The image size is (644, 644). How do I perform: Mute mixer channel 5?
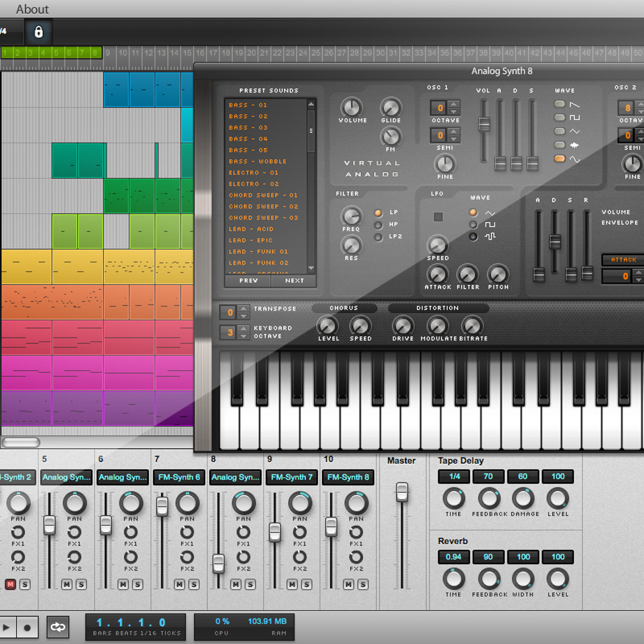click(66, 584)
